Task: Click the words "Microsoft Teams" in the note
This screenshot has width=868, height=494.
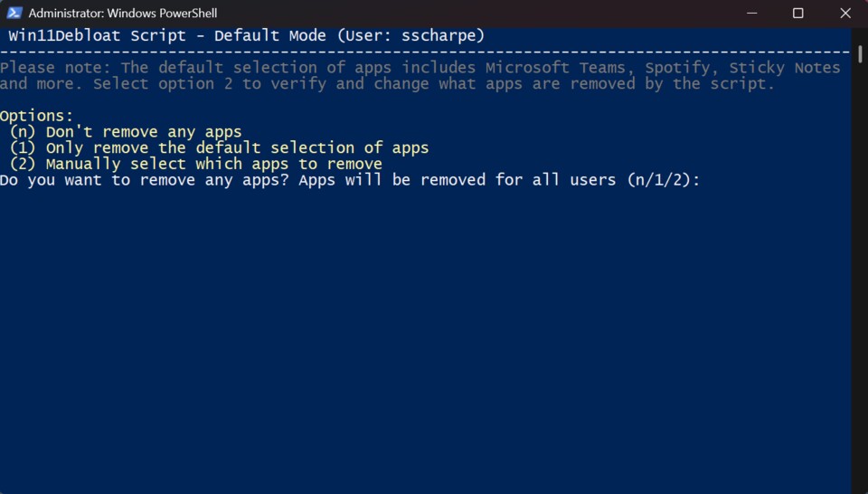Action: click(x=559, y=68)
